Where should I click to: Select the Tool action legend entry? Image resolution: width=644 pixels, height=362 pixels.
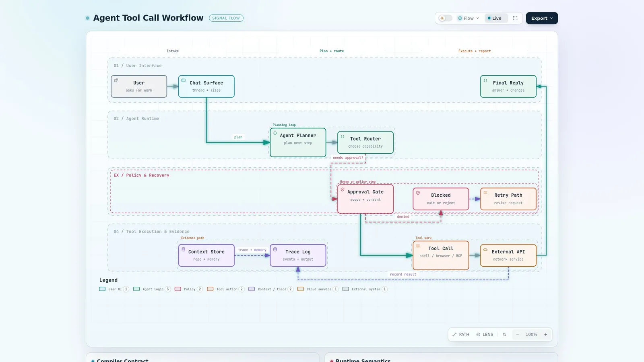226,289
